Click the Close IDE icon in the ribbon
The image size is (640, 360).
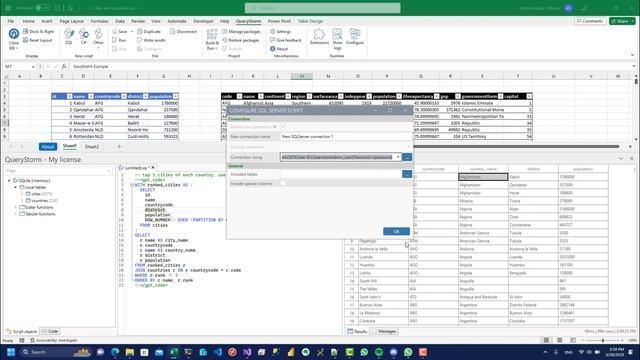(13, 34)
